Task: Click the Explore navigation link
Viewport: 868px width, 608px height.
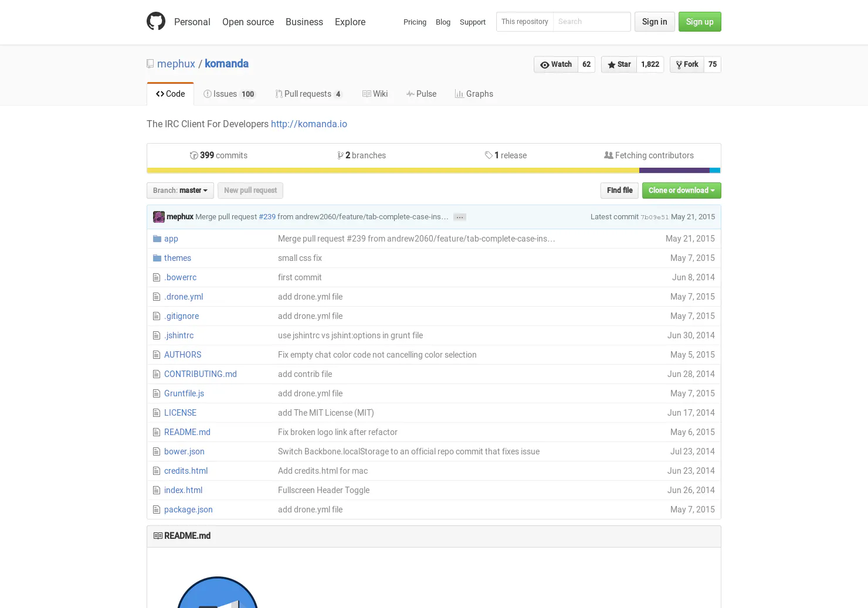Action: [350, 22]
